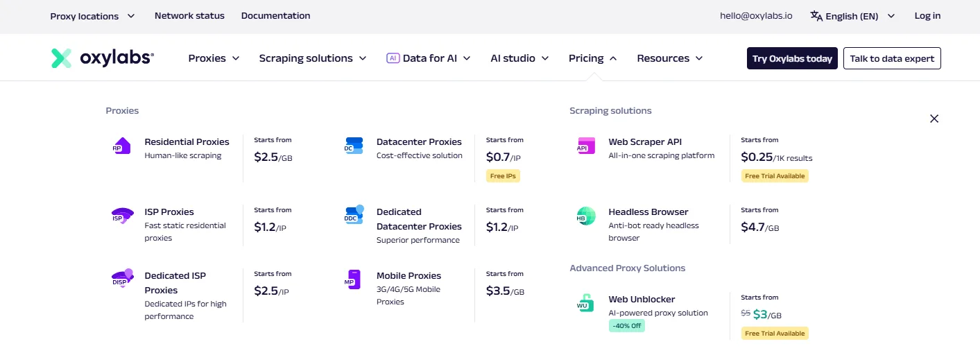This screenshot has width=980, height=362.
Task: Click the Web Unblocker padlock icon
Action: [x=585, y=303]
